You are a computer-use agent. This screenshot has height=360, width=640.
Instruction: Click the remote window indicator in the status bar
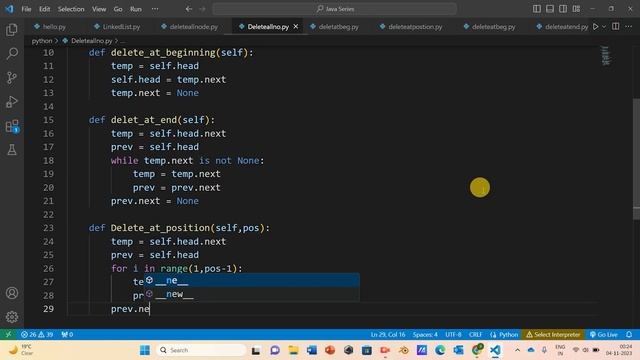[8, 334]
